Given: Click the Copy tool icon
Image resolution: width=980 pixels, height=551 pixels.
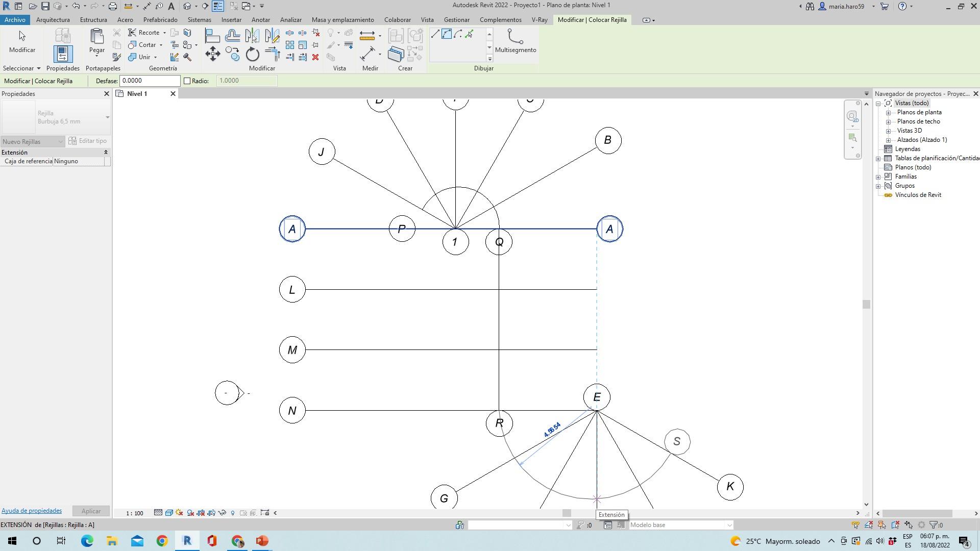Looking at the screenshot, I should pos(233,54).
